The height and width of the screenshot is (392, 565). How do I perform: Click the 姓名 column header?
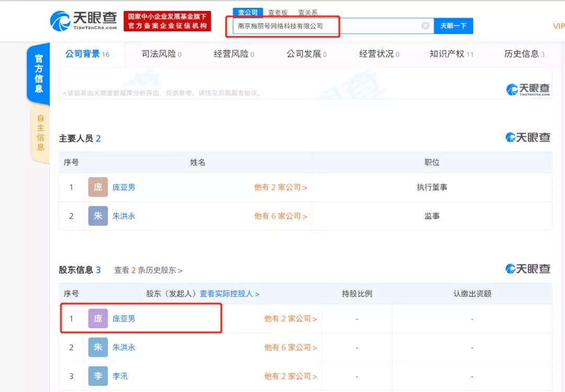coord(197,163)
